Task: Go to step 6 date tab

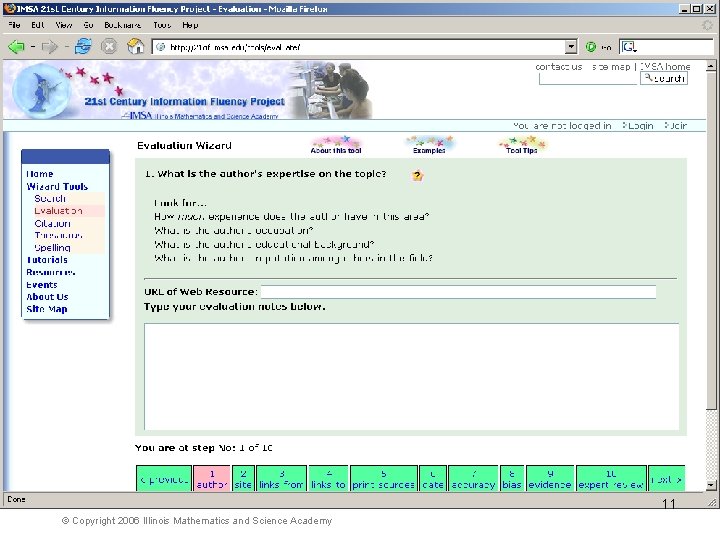Action: point(433,479)
